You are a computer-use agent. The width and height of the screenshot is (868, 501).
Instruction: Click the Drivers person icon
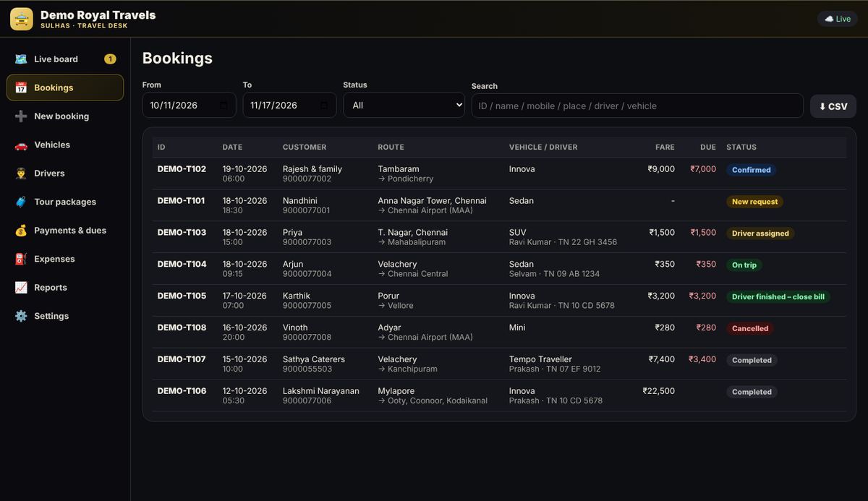[21, 174]
